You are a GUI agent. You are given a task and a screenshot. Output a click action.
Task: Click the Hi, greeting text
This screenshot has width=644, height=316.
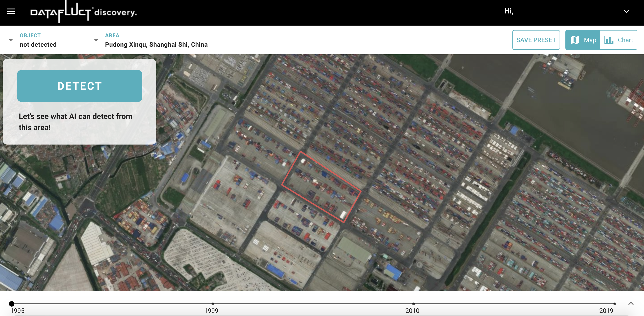[509, 11]
